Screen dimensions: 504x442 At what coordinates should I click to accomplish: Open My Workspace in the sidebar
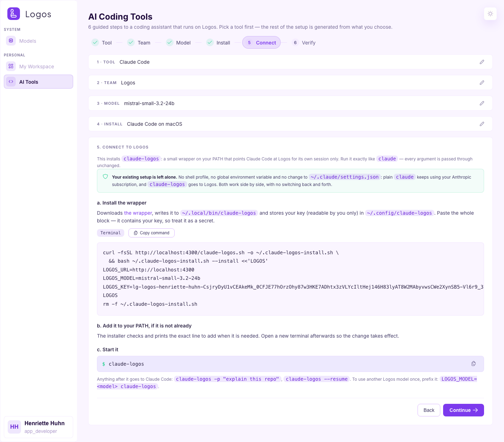(38, 67)
